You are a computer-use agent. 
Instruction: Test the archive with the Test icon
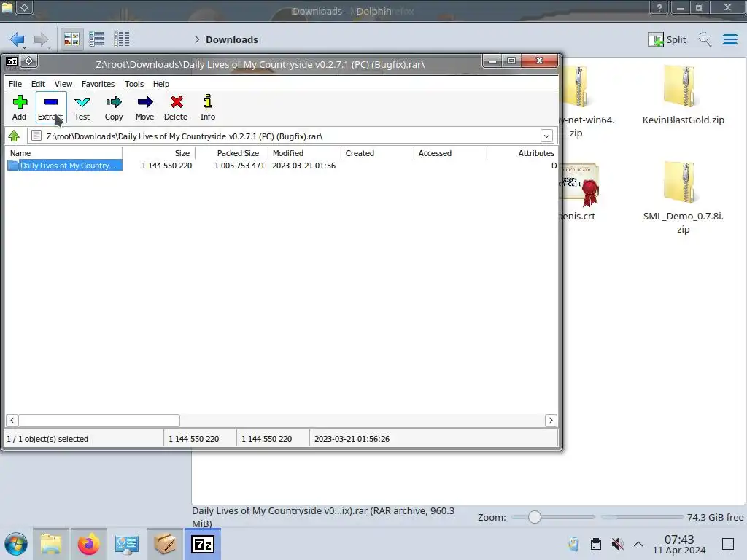point(82,108)
